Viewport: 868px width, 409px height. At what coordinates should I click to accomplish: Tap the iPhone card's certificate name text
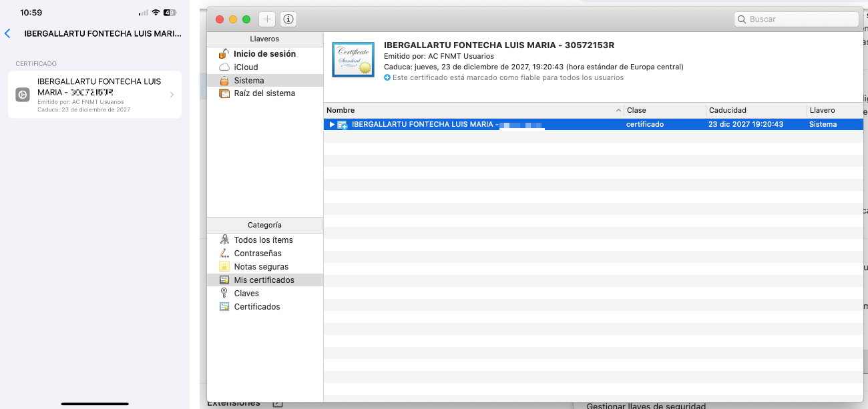point(99,87)
